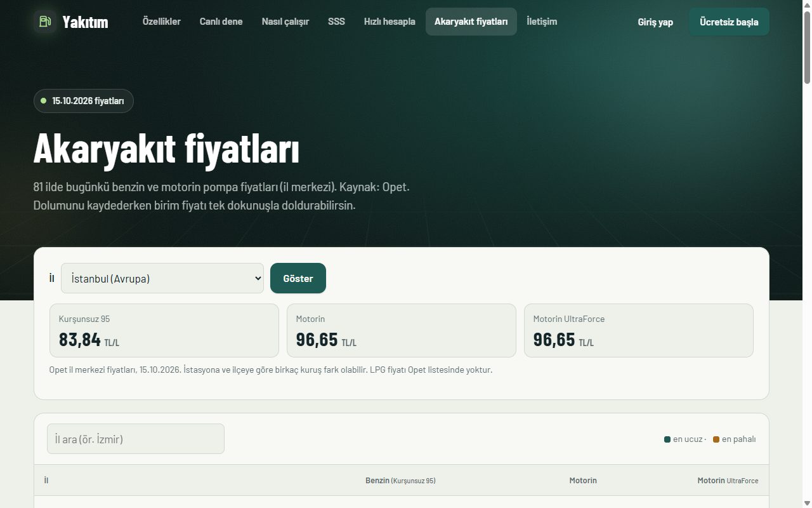This screenshot has height=508, width=812.
Task: Click the Ücretsiz başla button
Action: [729, 22]
